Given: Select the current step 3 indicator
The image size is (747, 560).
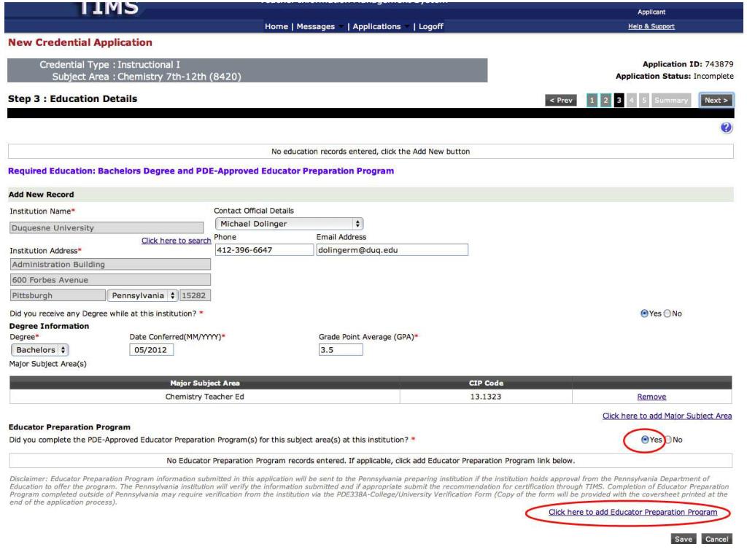Looking at the screenshot, I should click(x=619, y=100).
